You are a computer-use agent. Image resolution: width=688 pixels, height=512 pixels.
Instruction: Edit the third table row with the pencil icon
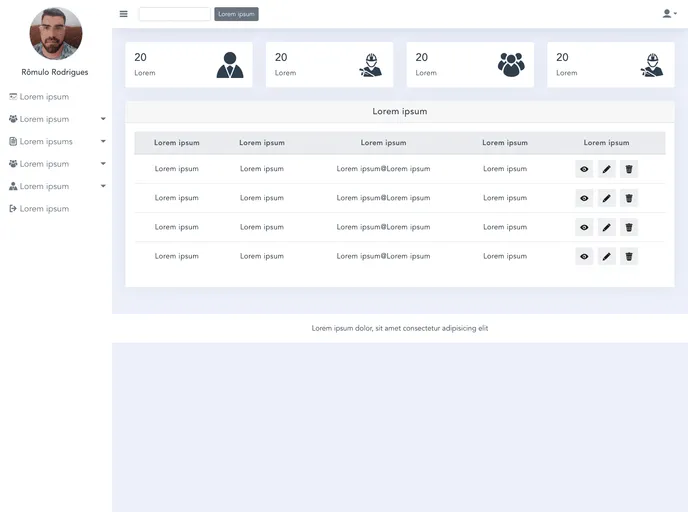click(606, 227)
